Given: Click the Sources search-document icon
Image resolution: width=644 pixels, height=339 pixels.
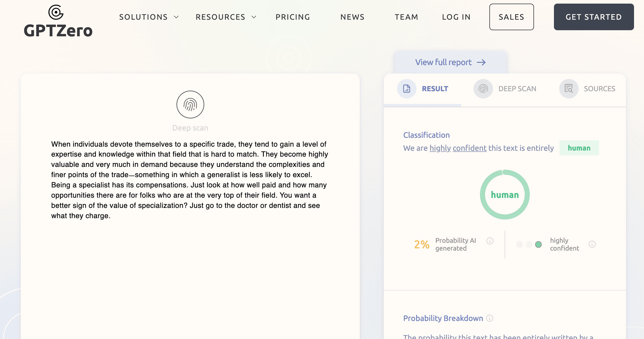Looking at the screenshot, I should click(x=569, y=89).
